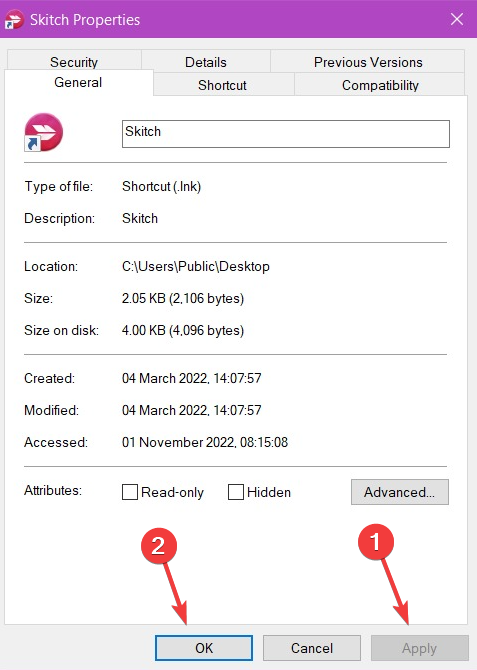Click into the Skitch name field
The width and height of the screenshot is (477, 670).
pyautogui.click(x=286, y=134)
